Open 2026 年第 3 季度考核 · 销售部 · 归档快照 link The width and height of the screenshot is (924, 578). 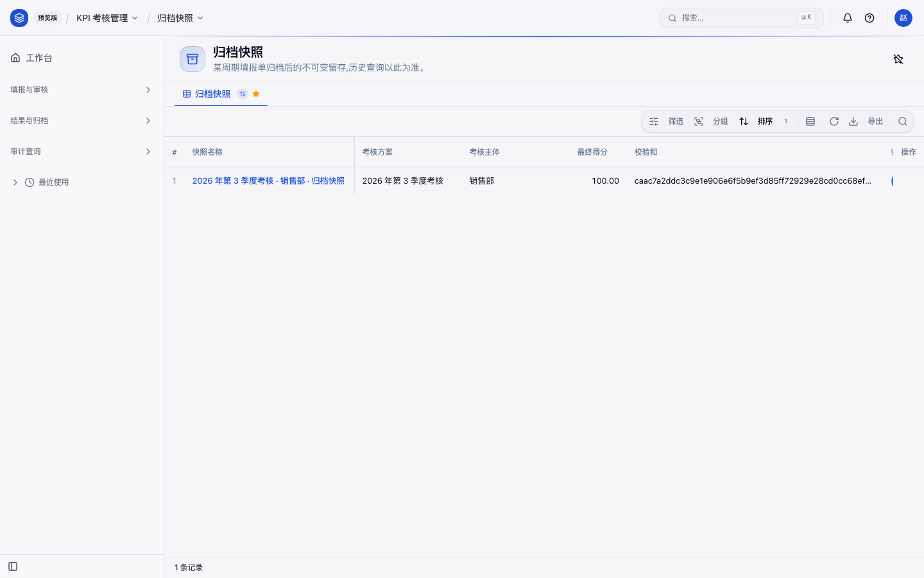268,181
